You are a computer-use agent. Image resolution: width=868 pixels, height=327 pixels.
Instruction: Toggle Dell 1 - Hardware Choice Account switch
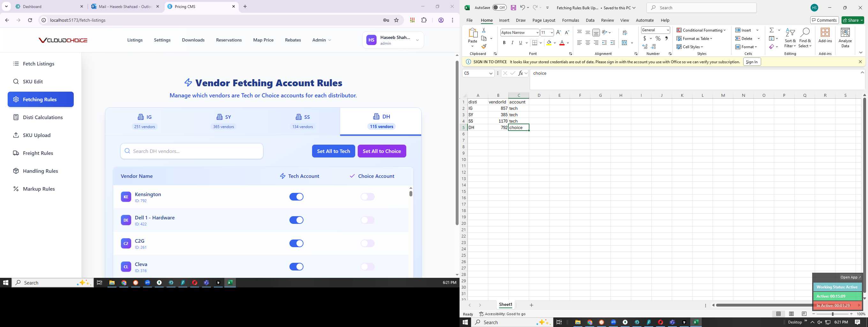pyautogui.click(x=367, y=220)
